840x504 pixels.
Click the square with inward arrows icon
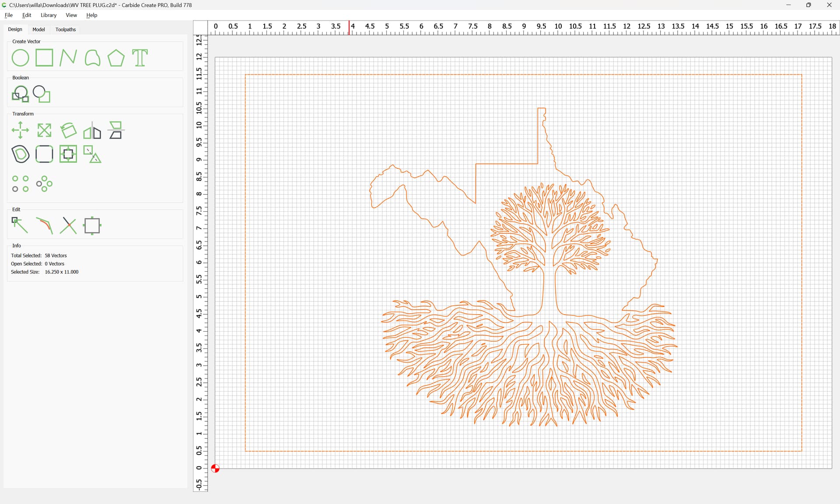(x=68, y=154)
